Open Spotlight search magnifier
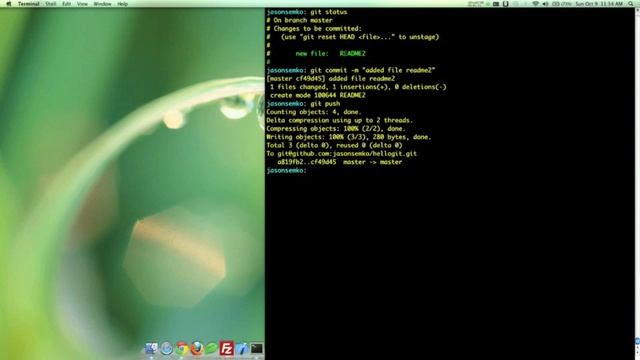The width and height of the screenshot is (640, 360). click(x=631, y=4)
